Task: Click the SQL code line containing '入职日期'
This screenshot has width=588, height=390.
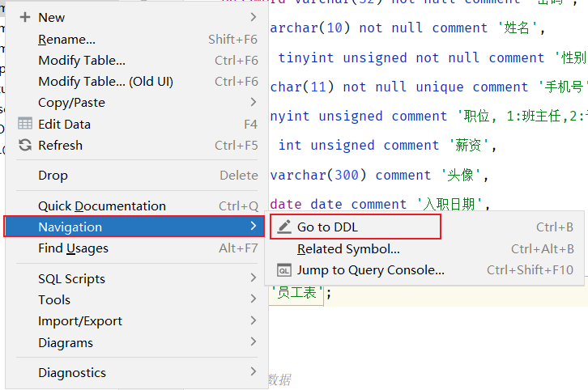Action: coord(381,204)
